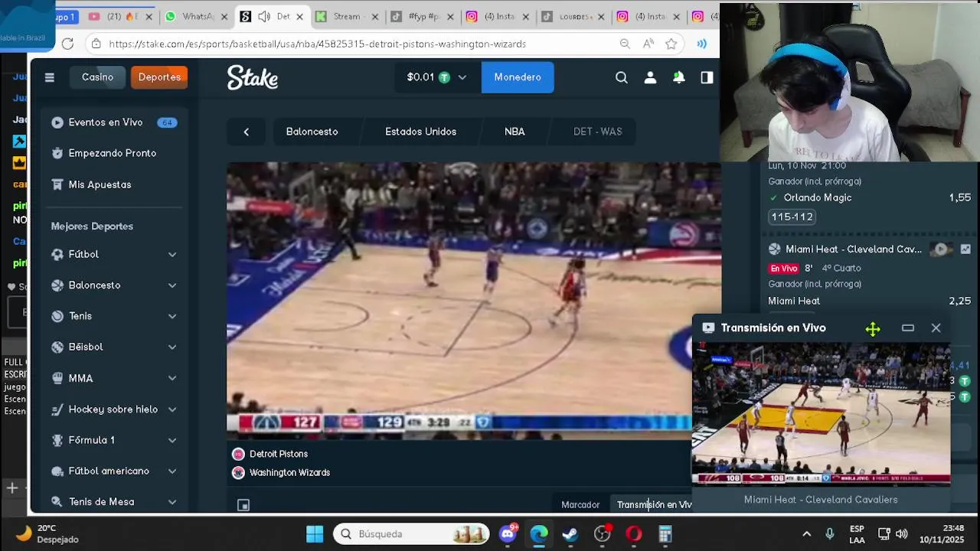
Task: Expand the MMA sports category
Action: (172, 379)
